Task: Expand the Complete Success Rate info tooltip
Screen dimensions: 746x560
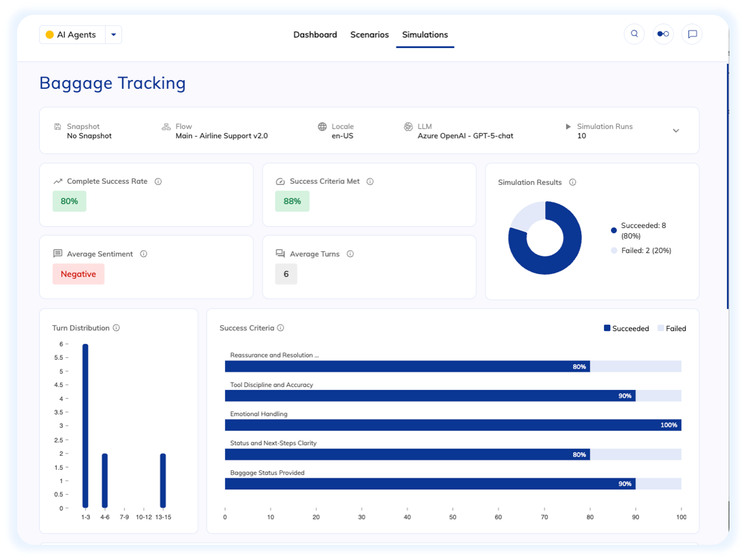Action: tap(158, 181)
